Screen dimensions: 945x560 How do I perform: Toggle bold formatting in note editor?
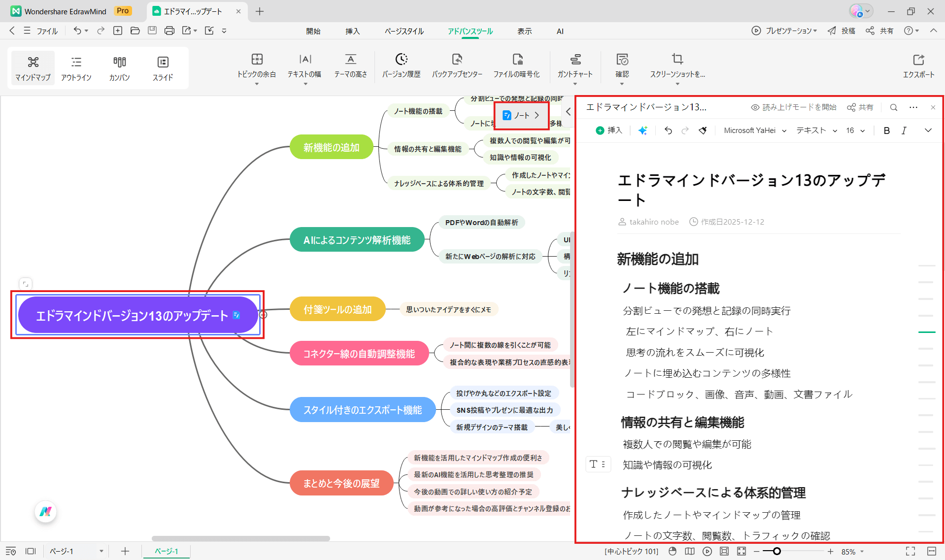coord(886,131)
